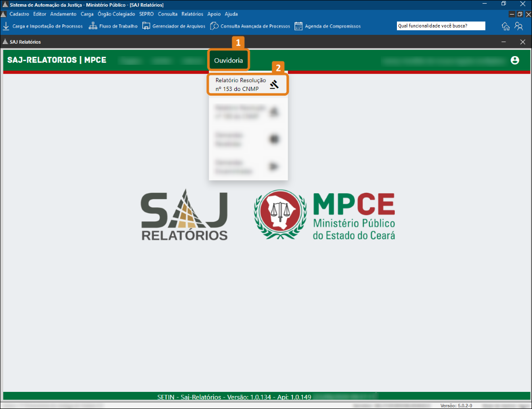Screen dimensions: 532x409
Task: Click the SAJ-RELATORIOS | MPCE header title
Action: [57, 60]
